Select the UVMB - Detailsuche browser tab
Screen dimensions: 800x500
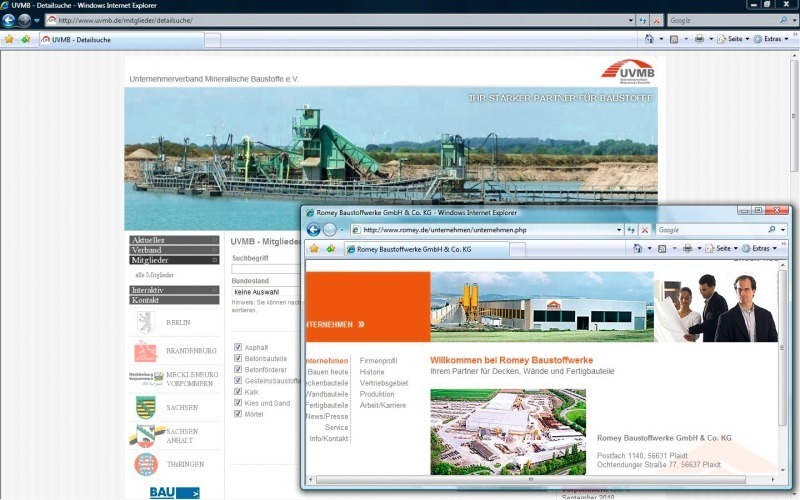coord(121,40)
